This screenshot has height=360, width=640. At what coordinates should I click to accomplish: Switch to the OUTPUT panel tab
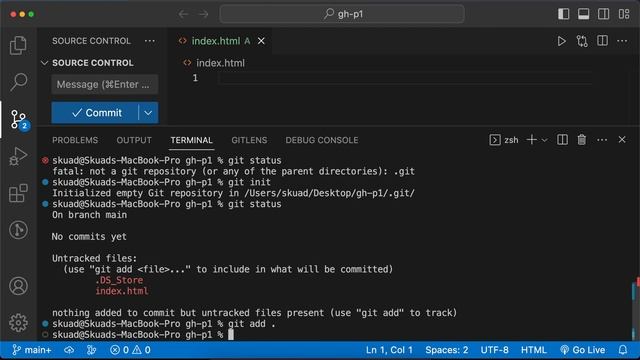tap(134, 140)
